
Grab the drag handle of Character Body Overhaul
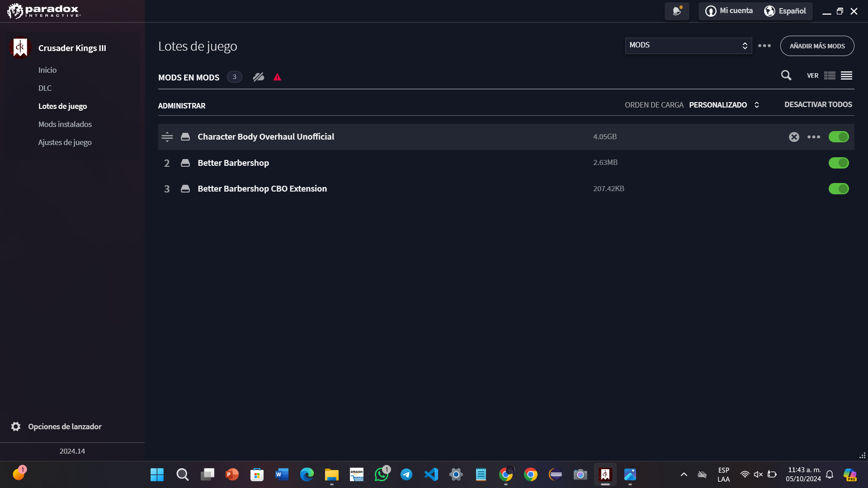[167, 137]
